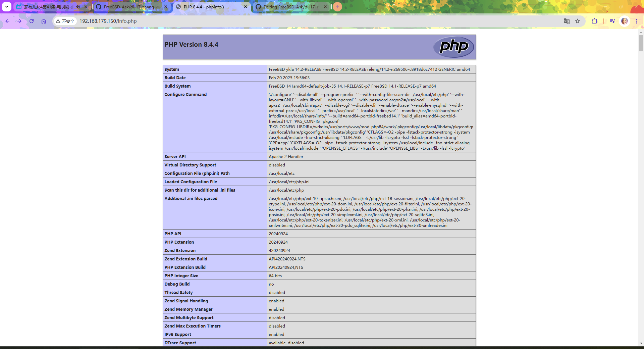Go forward to the next page

tap(19, 21)
